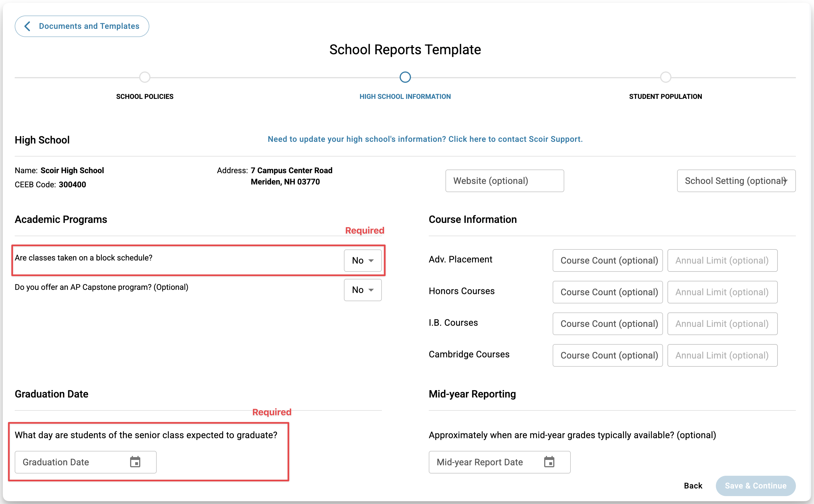Expand the School Setting optional dropdown

click(736, 181)
